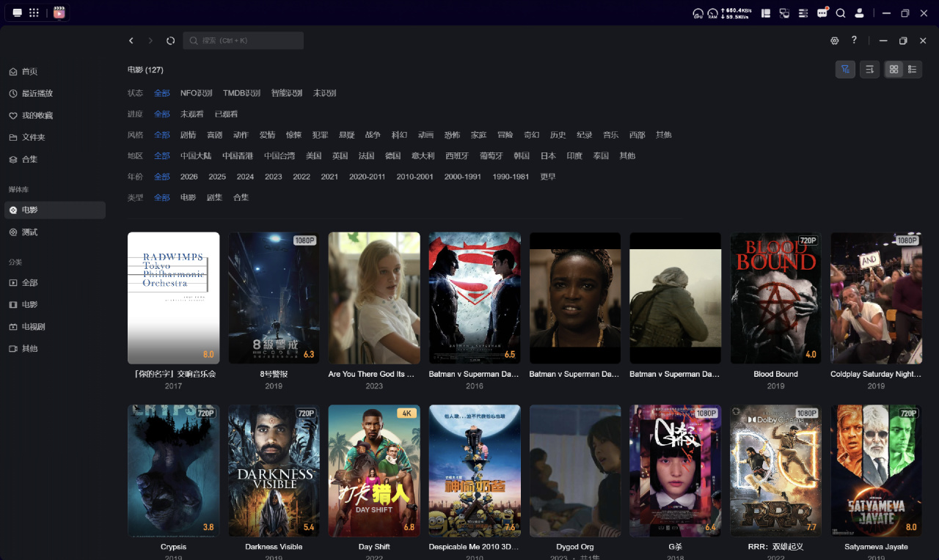Switch to list view layout
Screen dimensions: 939x560
[913, 69]
